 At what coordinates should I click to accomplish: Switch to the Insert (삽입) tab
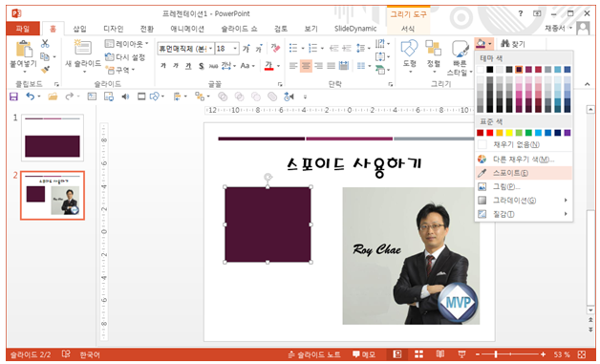(x=79, y=29)
